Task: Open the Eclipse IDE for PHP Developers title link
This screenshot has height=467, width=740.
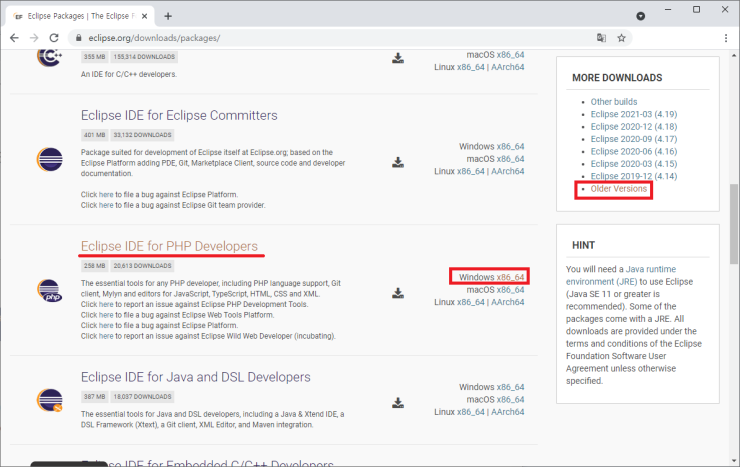Action: pos(169,246)
